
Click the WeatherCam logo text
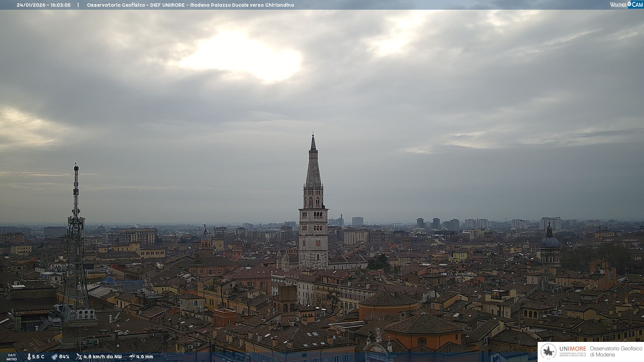point(618,5)
